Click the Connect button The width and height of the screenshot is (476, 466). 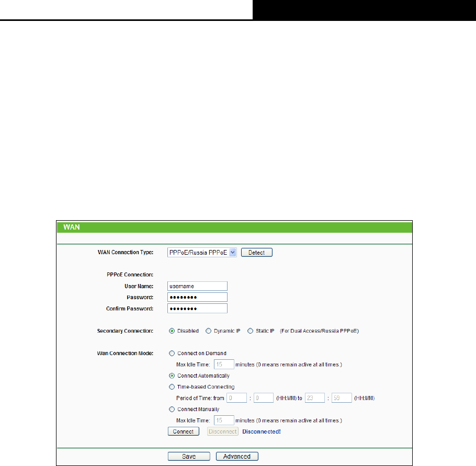pyautogui.click(x=184, y=431)
